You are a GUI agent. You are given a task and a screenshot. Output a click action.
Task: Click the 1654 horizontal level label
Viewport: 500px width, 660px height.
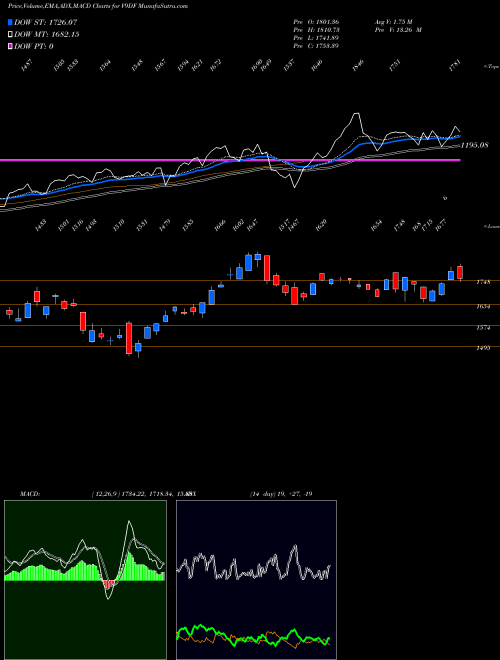tap(483, 306)
